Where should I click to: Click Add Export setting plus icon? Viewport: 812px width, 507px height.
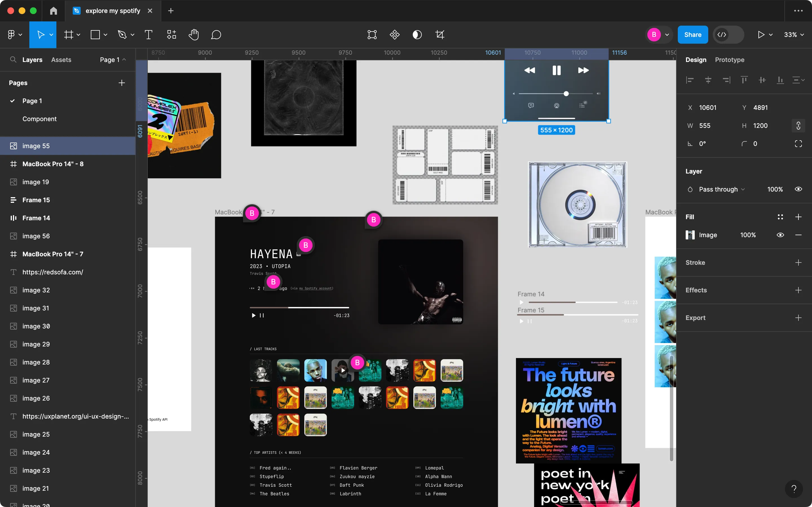798,318
